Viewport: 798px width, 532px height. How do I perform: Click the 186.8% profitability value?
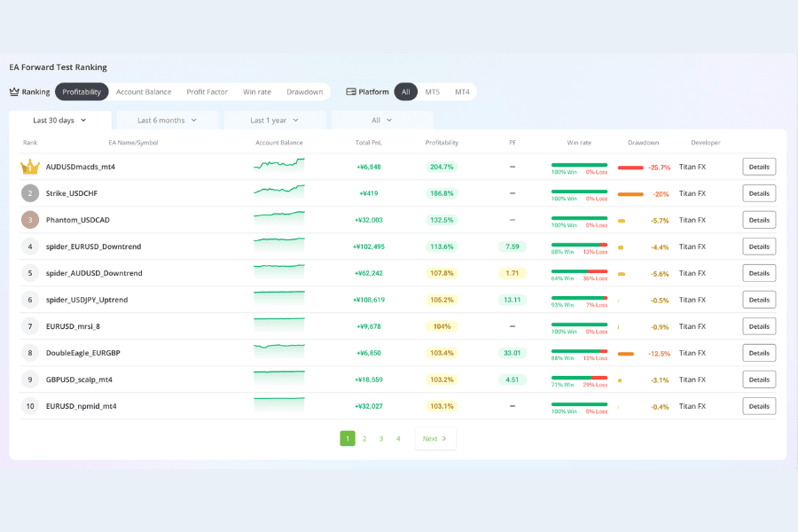442,193
